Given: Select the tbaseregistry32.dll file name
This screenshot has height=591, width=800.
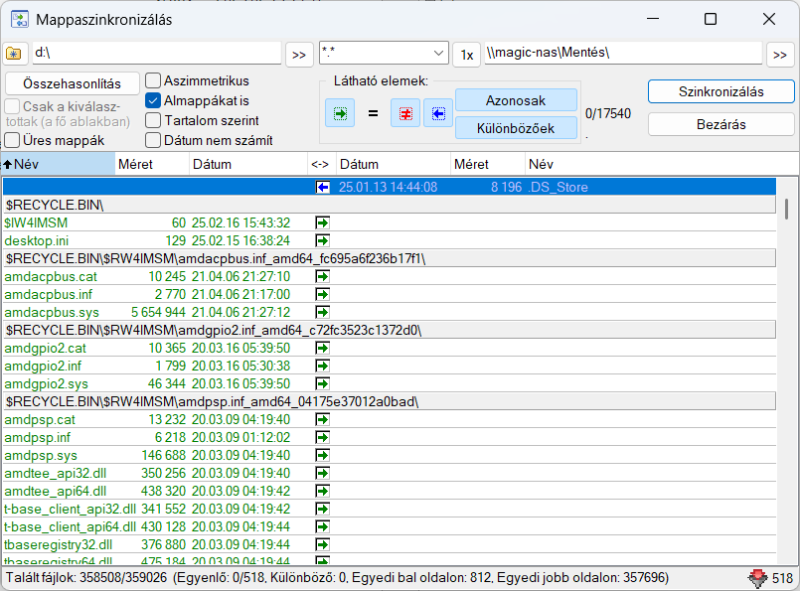Looking at the screenshot, I should click(58, 545).
